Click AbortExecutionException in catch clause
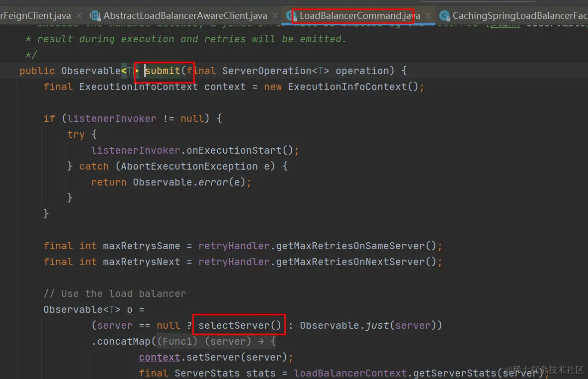588x379 pixels. pos(189,166)
